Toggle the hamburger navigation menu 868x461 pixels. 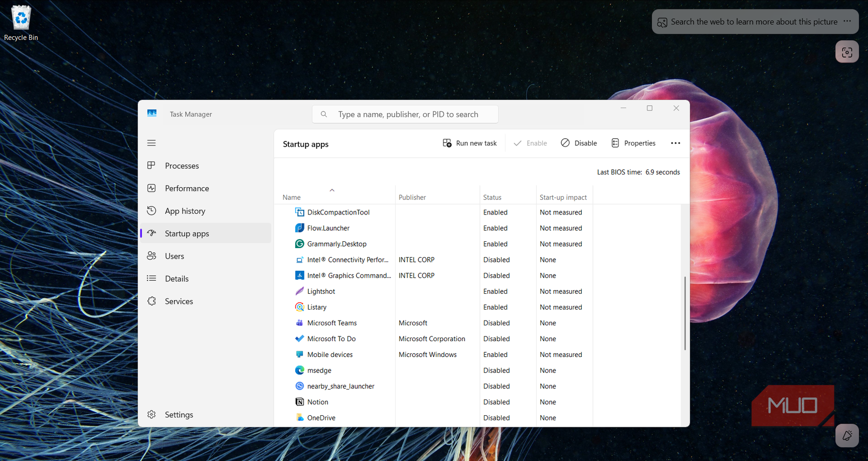[152, 143]
